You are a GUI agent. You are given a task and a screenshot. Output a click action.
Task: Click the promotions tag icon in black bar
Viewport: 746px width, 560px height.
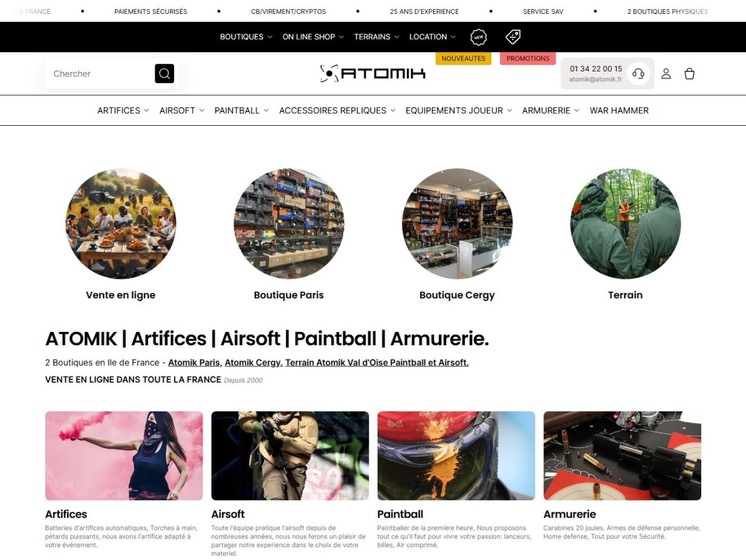pos(513,37)
